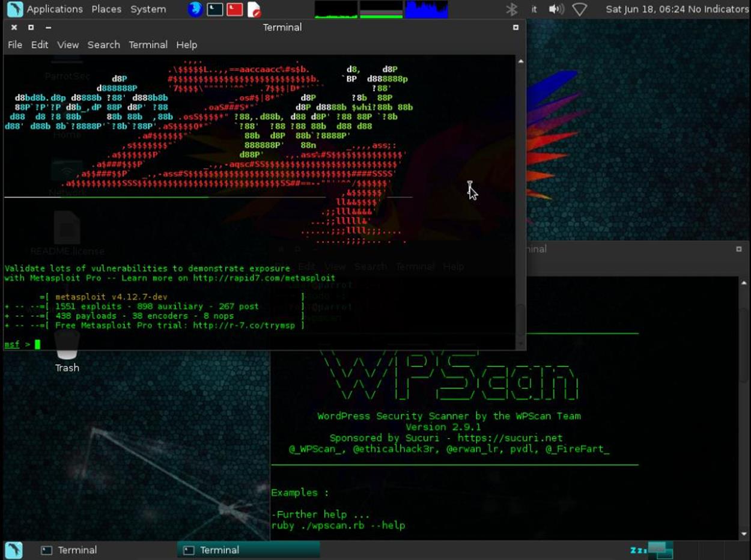Open the gray memory usage monitor graph
Image resolution: width=751 pixels, height=560 pixels.
click(381, 9)
